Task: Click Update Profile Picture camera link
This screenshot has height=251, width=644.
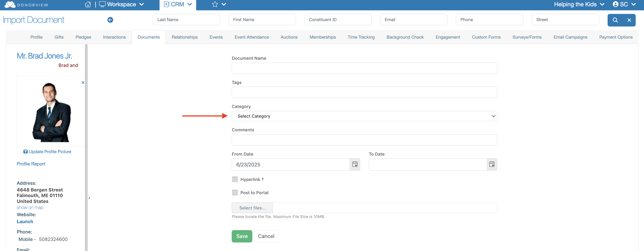Action: point(47,152)
